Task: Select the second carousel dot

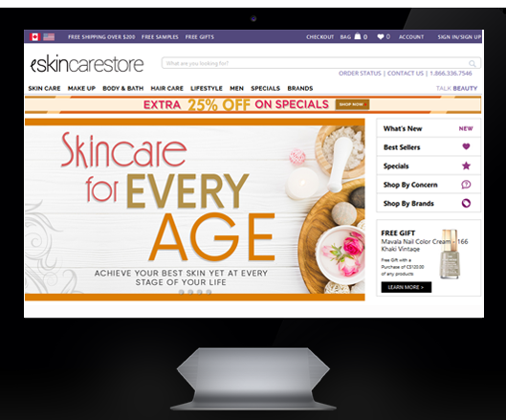Action: 190,292
